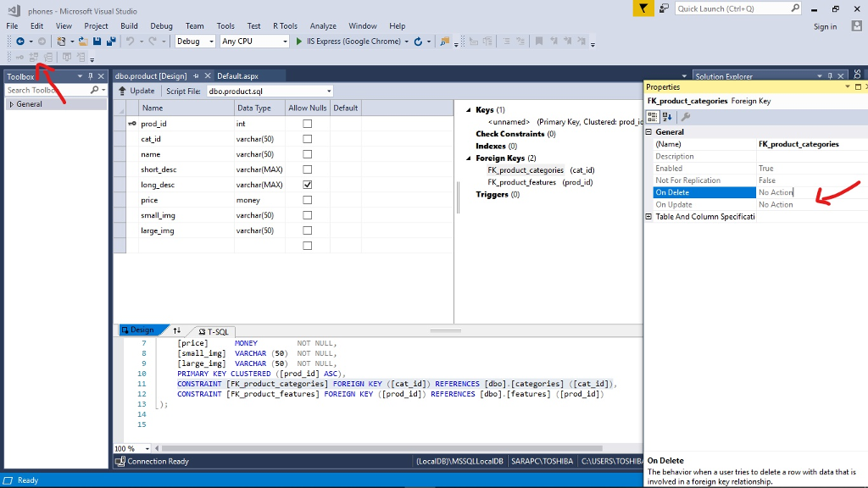
Task: Pin the Toolbox panel with pushpin icon
Action: point(90,76)
